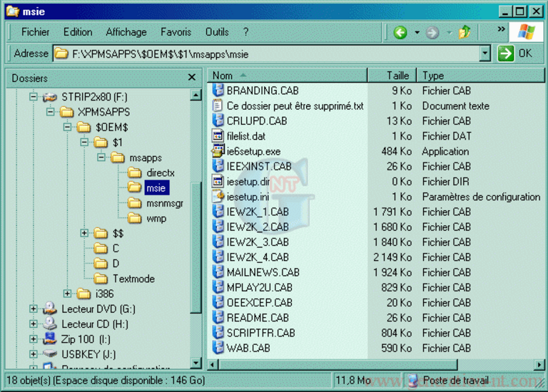The width and height of the screenshot is (548, 392).
Task: Select the directx folder in tree
Action: tap(161, 172)
